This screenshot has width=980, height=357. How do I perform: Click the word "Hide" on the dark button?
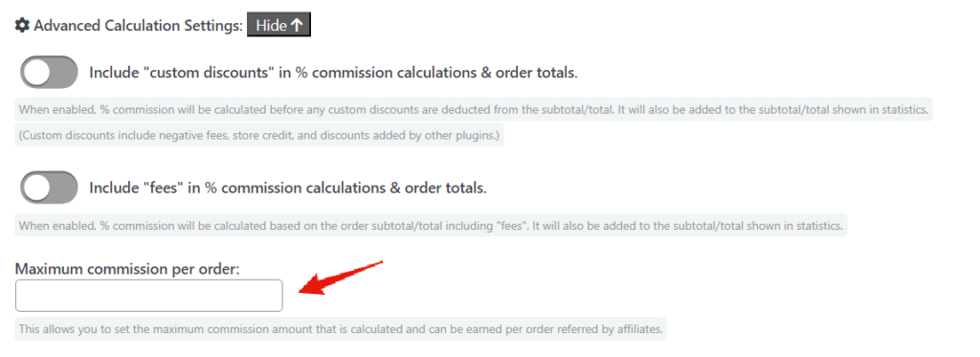coord(271,26)
